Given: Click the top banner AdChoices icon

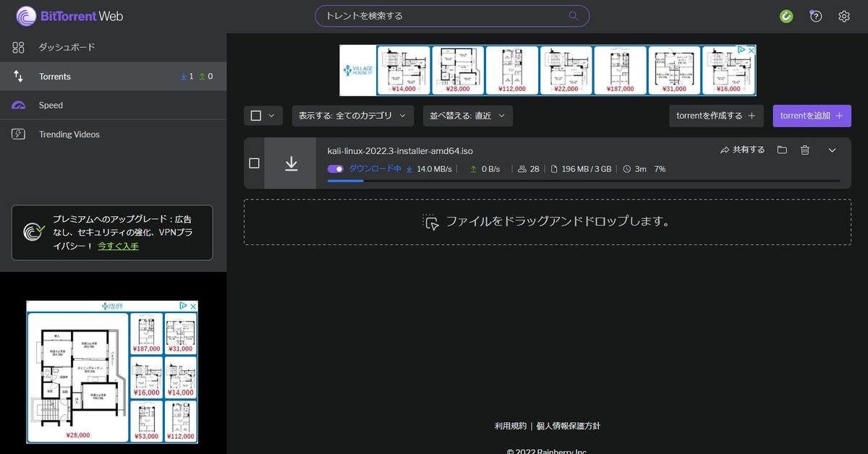Looking at the screenshot, I should point(741,50).
